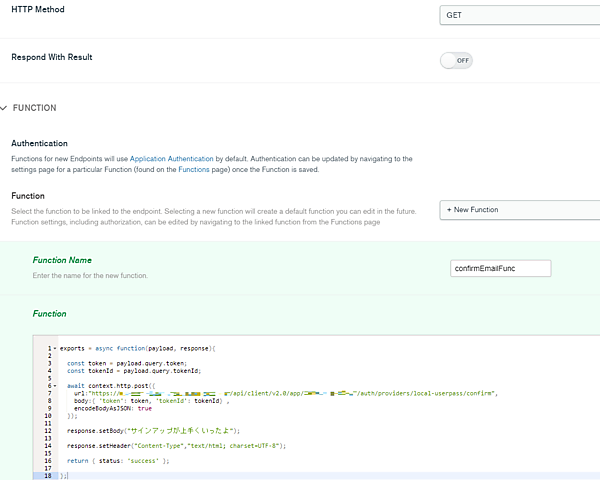
Task: Select line number 8 in the gutter
Action: pyautogui.click(x=49, y=401)
